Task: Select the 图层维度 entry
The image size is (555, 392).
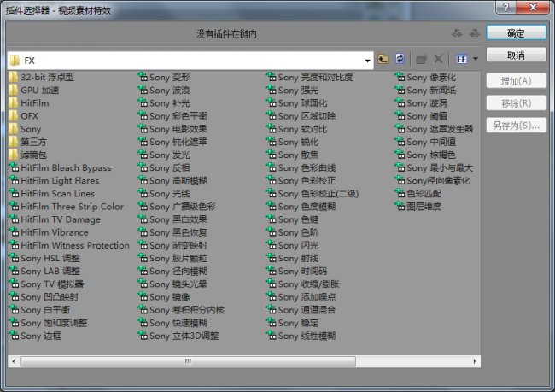Action: pyautogui.click(x=418, y=207)
